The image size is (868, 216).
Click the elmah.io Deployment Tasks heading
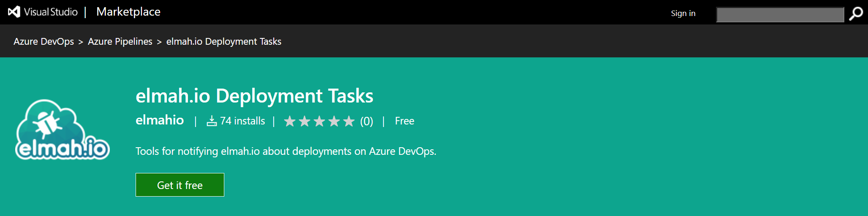[254, 96]
